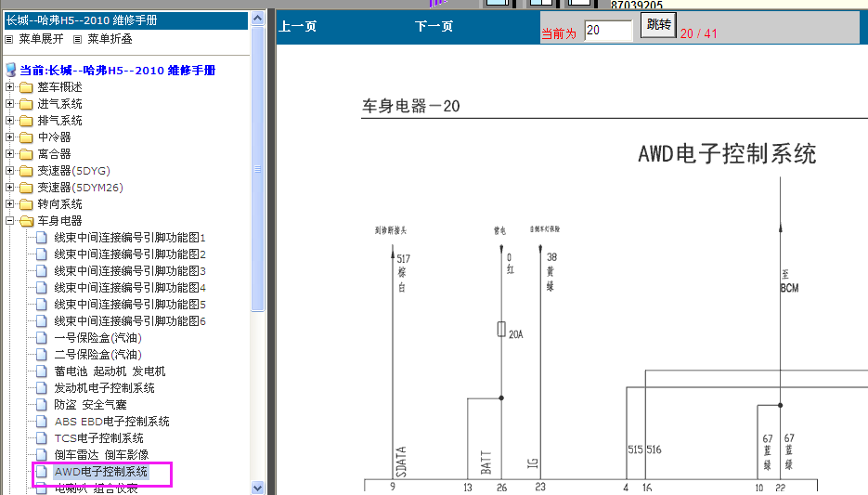
Task: Open ABS EBD电子控制系统 page
Action: tap(111, 422)
